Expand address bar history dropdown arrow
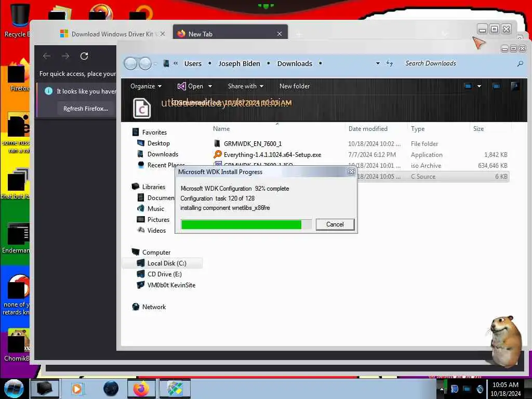Image resolution: width=532 pixels, height=399 pixels. (378, 63)
